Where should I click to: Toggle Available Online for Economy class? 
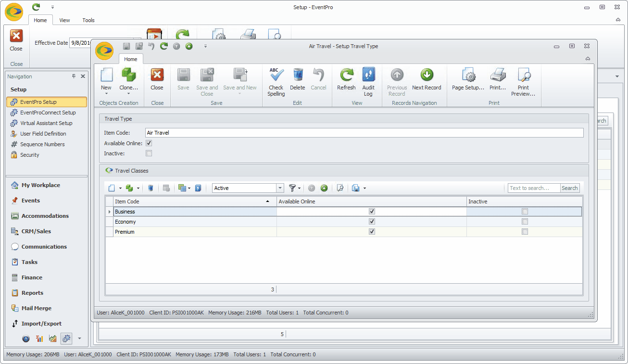pos(372,222)
